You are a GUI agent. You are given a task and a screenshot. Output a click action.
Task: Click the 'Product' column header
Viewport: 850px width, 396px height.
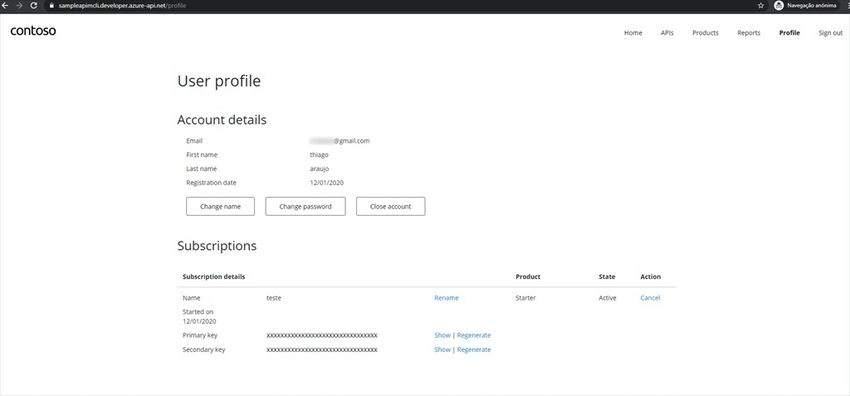[x=527, y=277]
